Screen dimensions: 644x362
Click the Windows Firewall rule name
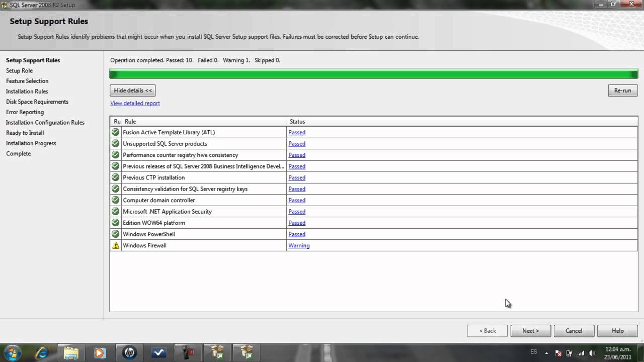click(144, 245)
